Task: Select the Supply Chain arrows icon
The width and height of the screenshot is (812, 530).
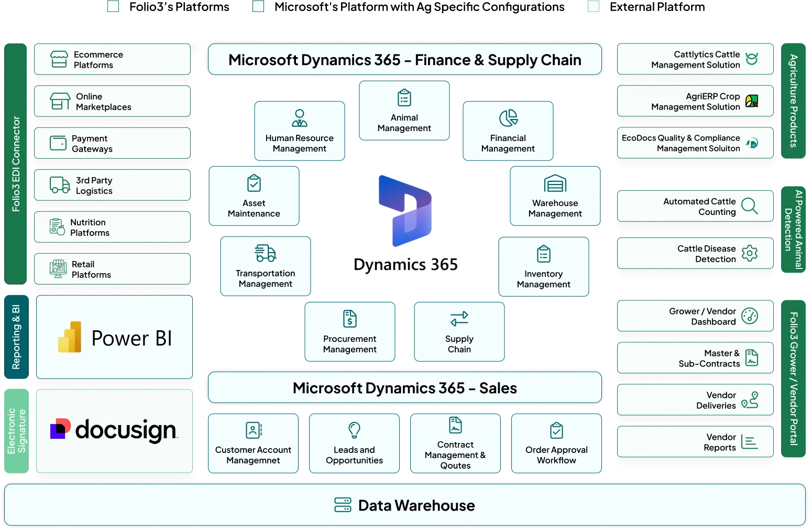Action: click(459, 319)
